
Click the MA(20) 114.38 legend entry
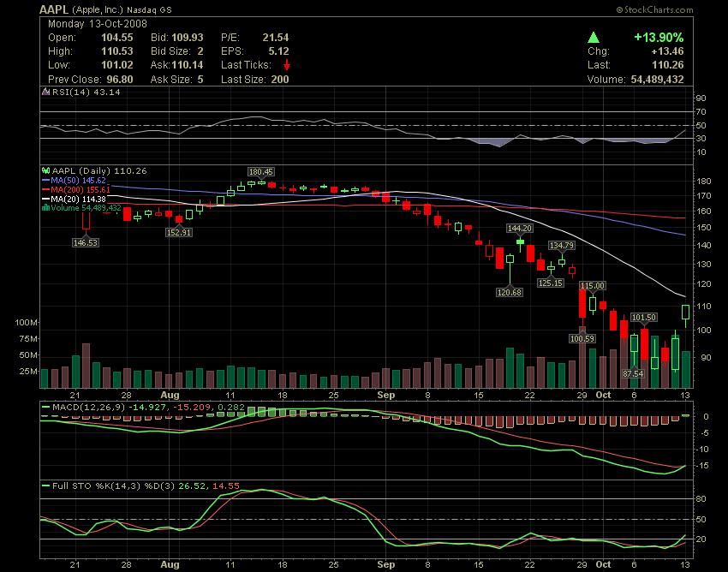tap(74, 199)
